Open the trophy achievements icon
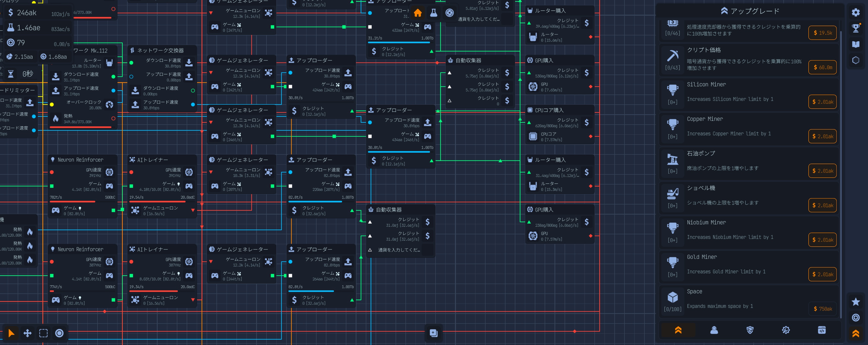This screenshot has height=345, width=868. [856, 28]
